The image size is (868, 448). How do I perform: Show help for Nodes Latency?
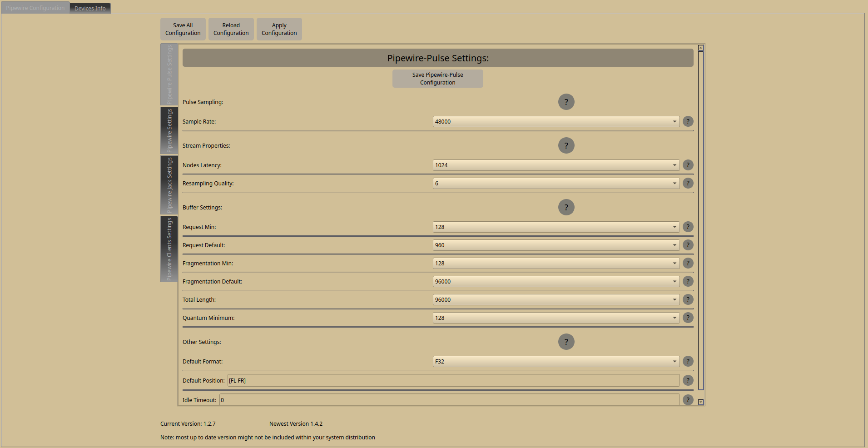(688, 165)
